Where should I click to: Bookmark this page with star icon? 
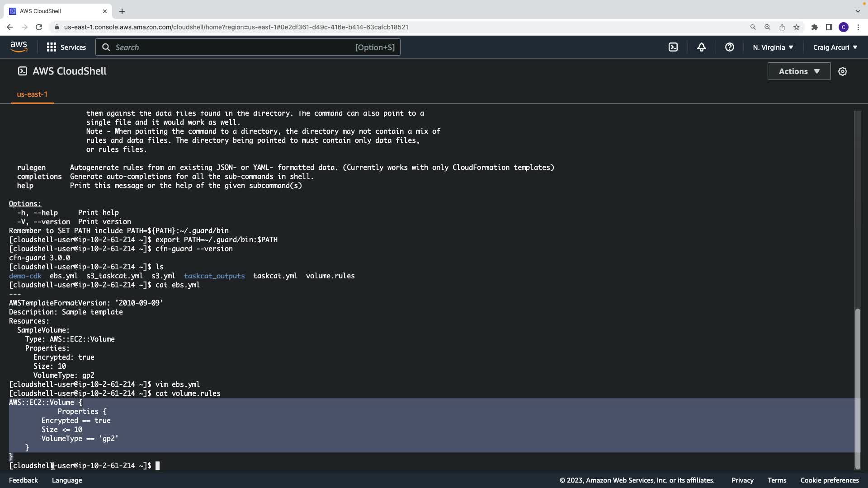[797, 27]
